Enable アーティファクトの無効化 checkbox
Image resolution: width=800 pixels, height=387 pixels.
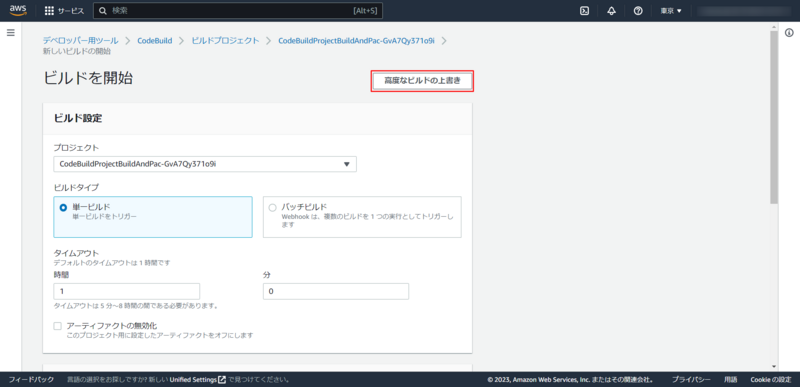(x=58, y=325)
